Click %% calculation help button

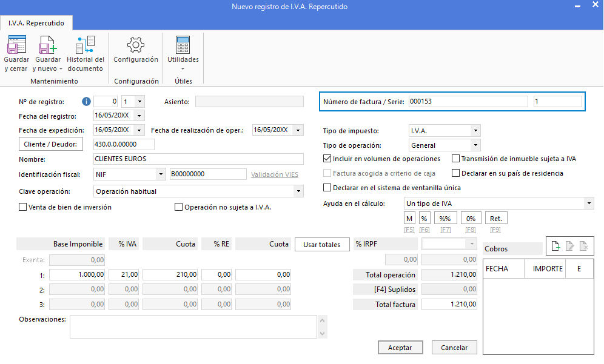(445, 218)
